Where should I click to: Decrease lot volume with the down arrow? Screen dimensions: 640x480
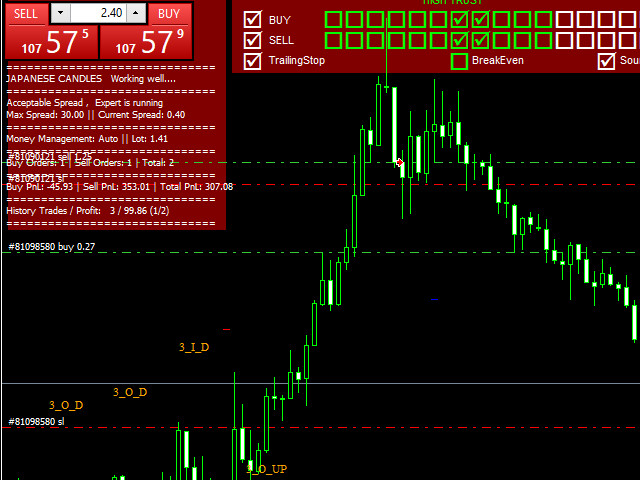(x=60, y=13)
